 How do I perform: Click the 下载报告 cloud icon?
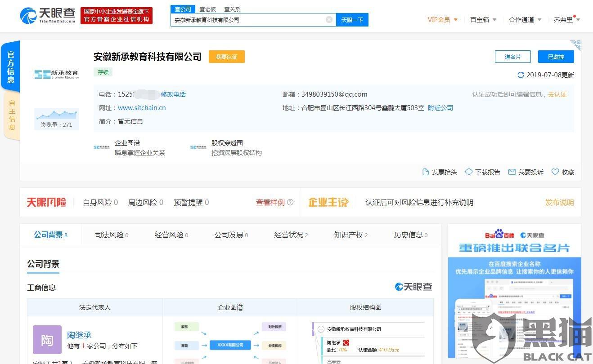469,172
